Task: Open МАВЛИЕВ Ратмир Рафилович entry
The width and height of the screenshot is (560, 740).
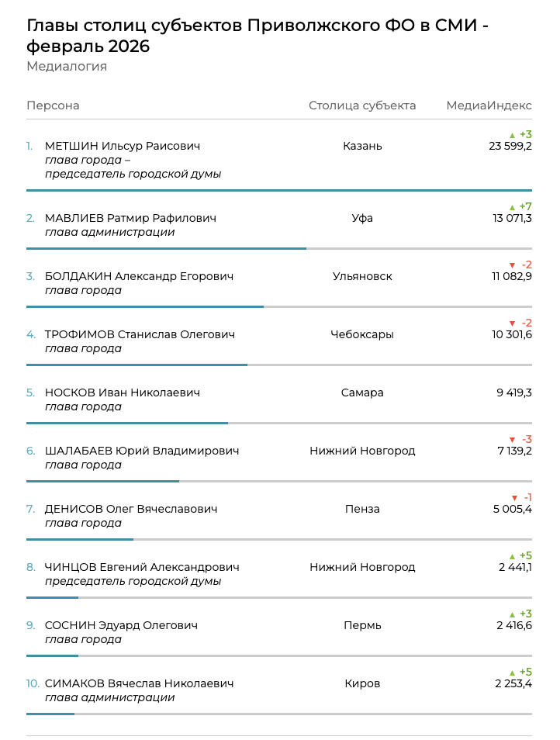Action: coord(130,218)
